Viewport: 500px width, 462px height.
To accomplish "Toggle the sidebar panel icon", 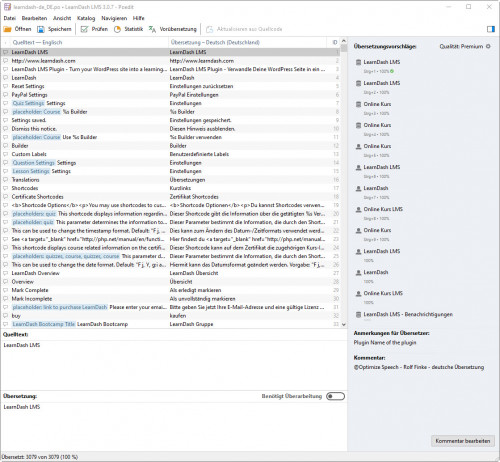I will click(491, 29).
